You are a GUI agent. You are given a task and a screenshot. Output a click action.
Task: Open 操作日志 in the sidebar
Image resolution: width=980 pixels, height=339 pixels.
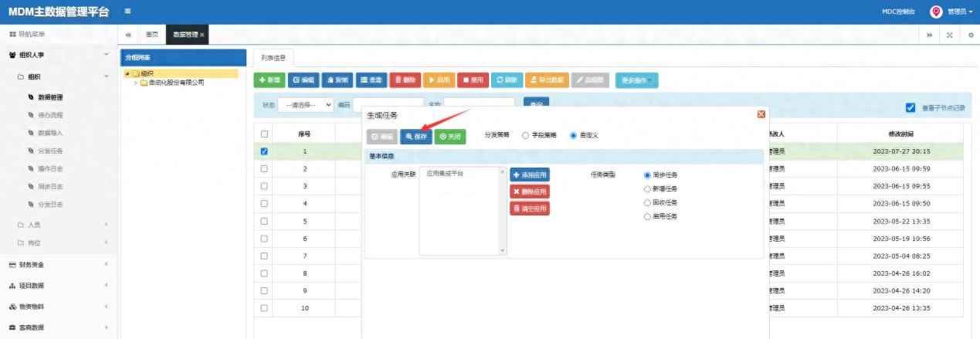[x=50, y=168]
